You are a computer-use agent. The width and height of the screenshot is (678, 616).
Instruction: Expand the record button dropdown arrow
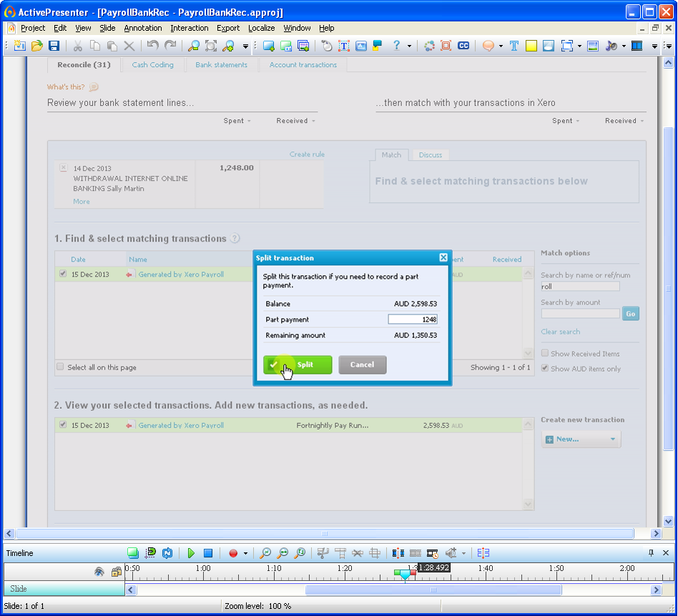246,553
